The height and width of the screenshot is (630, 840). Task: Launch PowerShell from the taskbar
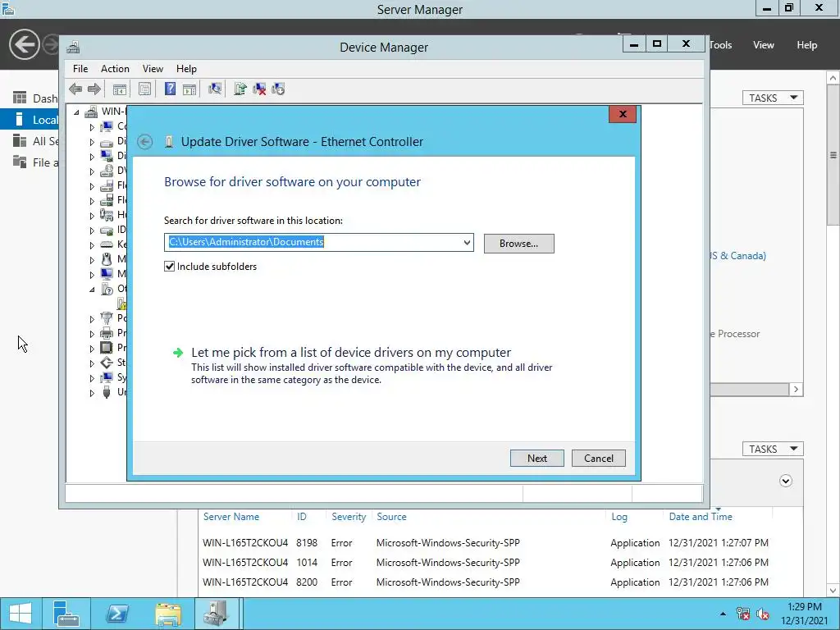tap(116, 614)
